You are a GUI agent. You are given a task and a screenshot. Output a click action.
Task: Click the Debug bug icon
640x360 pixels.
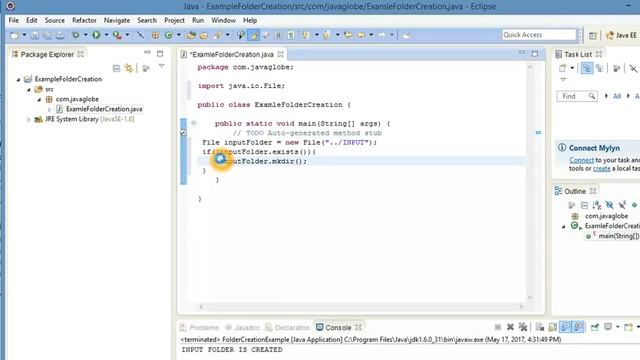[x=76, y=36]
